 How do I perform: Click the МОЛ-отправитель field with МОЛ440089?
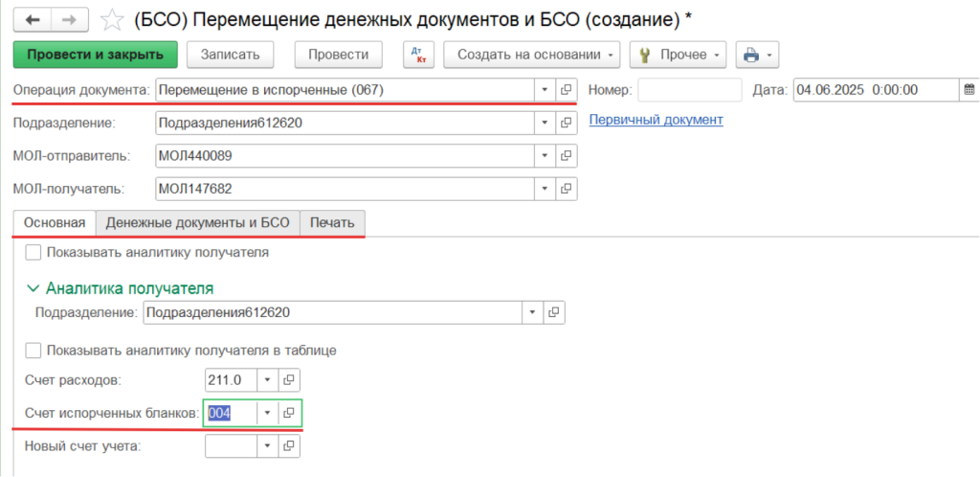pyautogui.click(x=345, y=156)
